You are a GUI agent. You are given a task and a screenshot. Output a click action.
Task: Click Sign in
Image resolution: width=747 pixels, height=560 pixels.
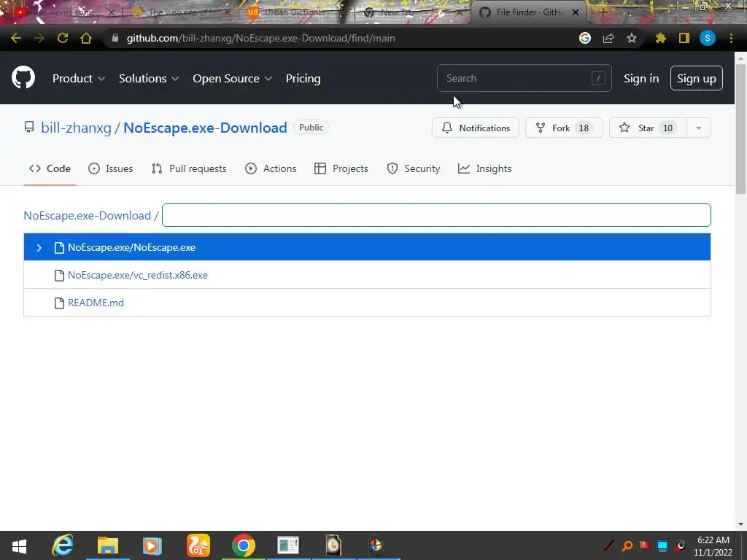pos(641,79)
